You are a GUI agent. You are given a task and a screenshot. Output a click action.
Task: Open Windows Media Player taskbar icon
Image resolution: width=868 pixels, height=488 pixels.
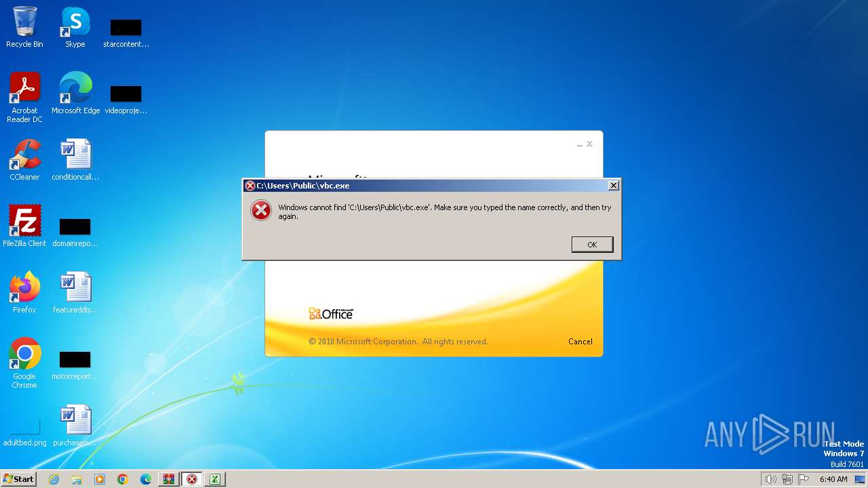click(x=100, y=479)
